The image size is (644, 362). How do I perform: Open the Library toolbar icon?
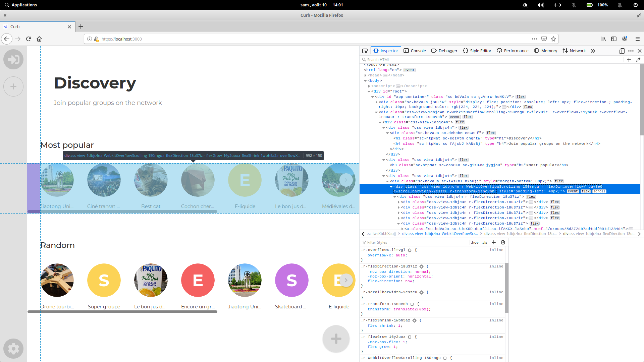tap(603, 39)
